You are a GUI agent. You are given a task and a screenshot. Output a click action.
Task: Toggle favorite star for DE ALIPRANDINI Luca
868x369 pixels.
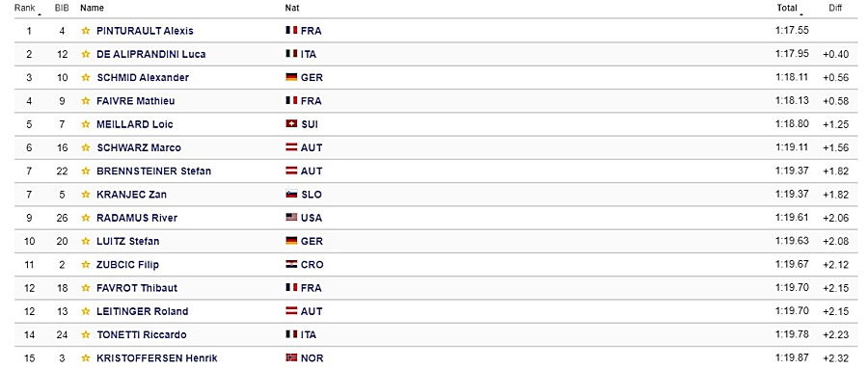[x=85, y=54]
